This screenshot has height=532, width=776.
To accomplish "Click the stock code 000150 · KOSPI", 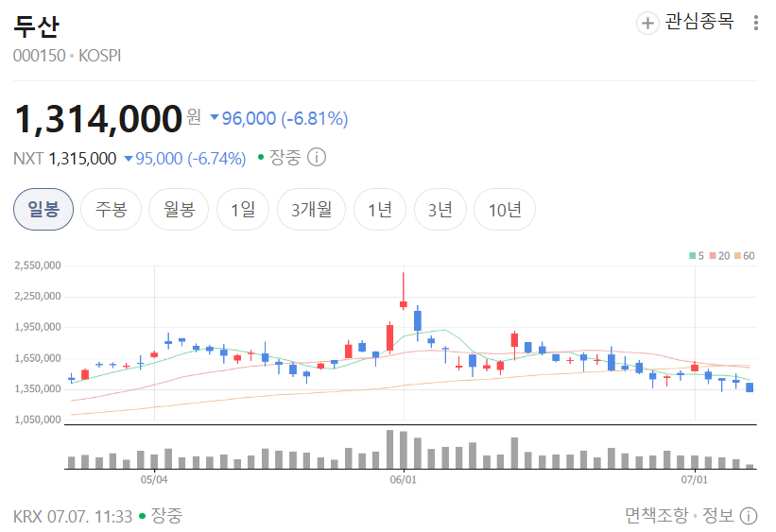I will 67,56.
